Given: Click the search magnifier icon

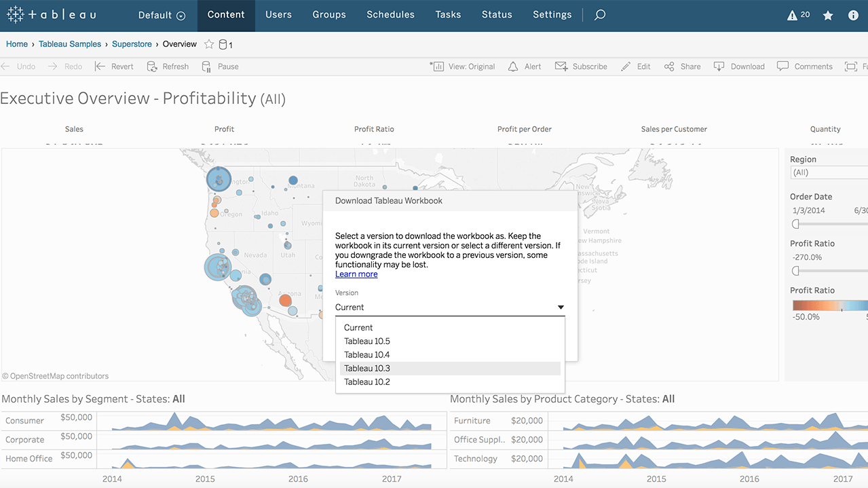Looking at the screenshot, I should click(600, 15).
